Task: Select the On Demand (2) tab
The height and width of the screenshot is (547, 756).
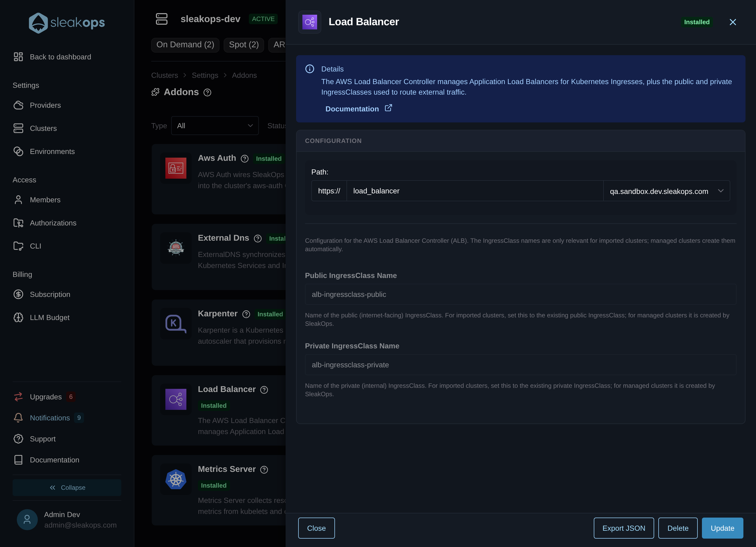Action: click(185, 45)
